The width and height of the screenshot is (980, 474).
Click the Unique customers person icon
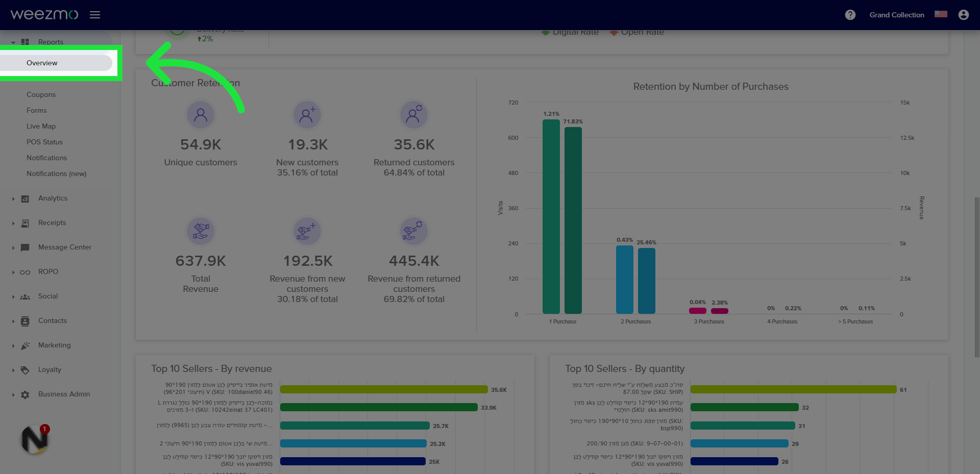tap(201, 115)
